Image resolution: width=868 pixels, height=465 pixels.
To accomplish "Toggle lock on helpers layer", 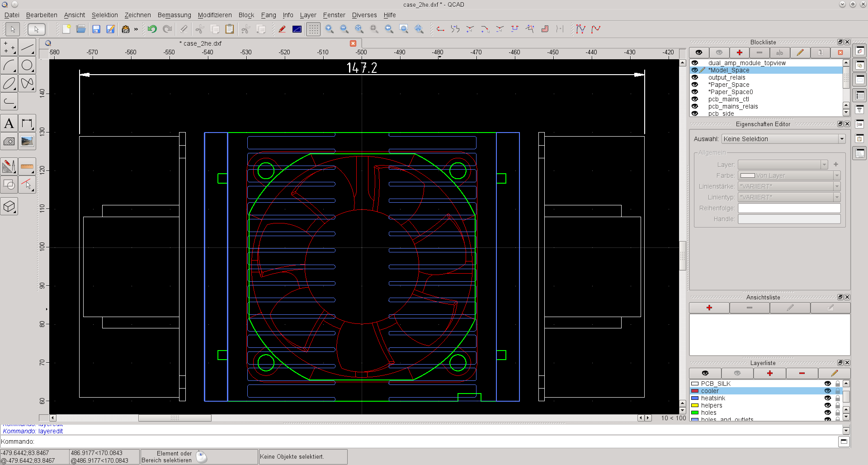I will coord(838,405).
